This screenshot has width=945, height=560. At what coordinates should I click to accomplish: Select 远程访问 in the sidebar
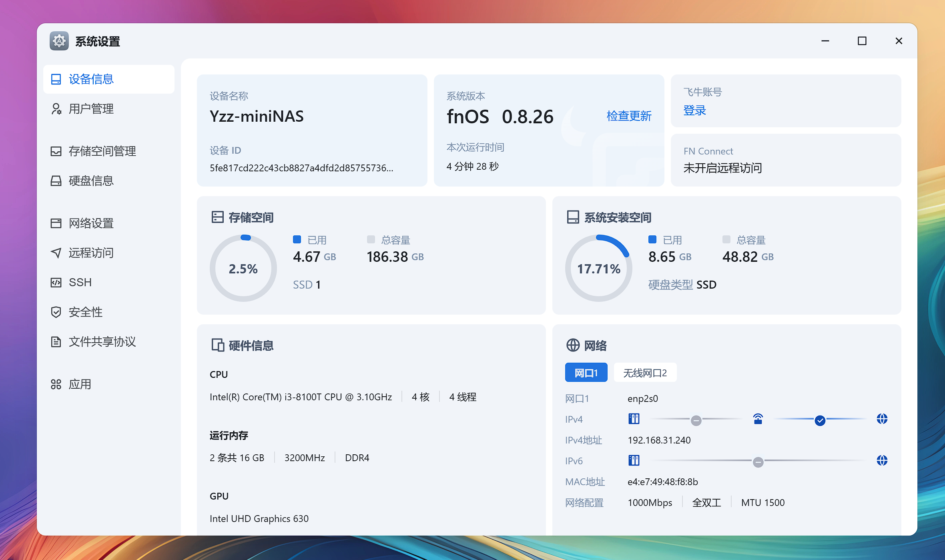pyautogui.click(x=109, y=253)
